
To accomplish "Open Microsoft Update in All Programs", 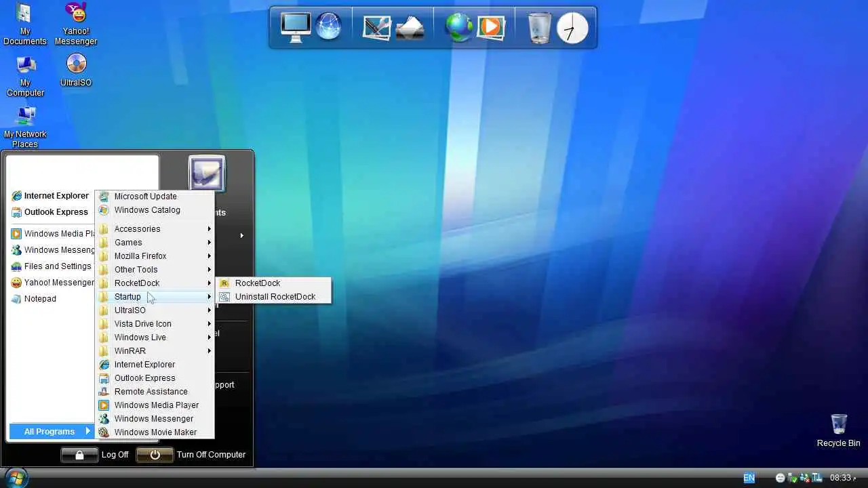I will [155, 197].
